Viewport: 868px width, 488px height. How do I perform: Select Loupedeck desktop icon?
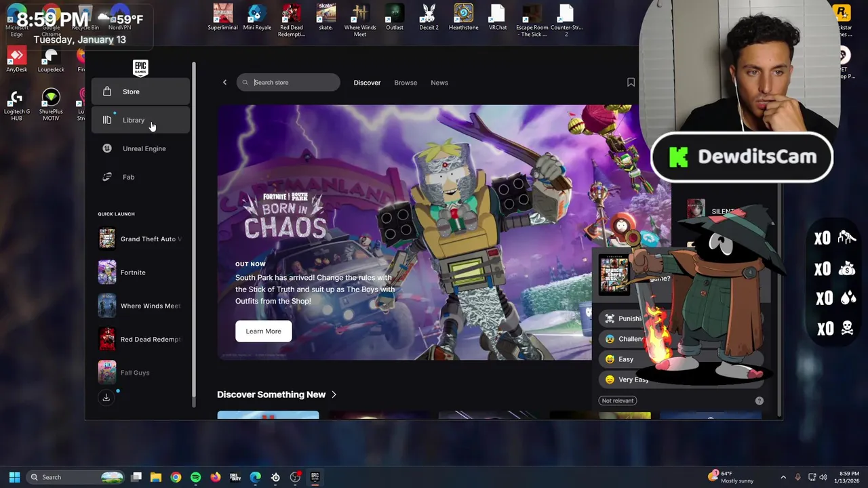[x=51, y=60]
